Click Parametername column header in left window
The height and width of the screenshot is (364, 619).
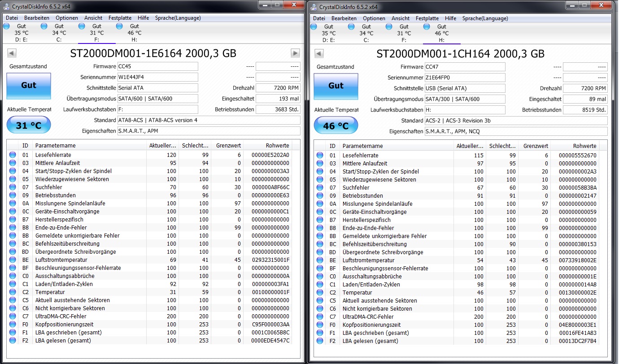tap(90, 146)
